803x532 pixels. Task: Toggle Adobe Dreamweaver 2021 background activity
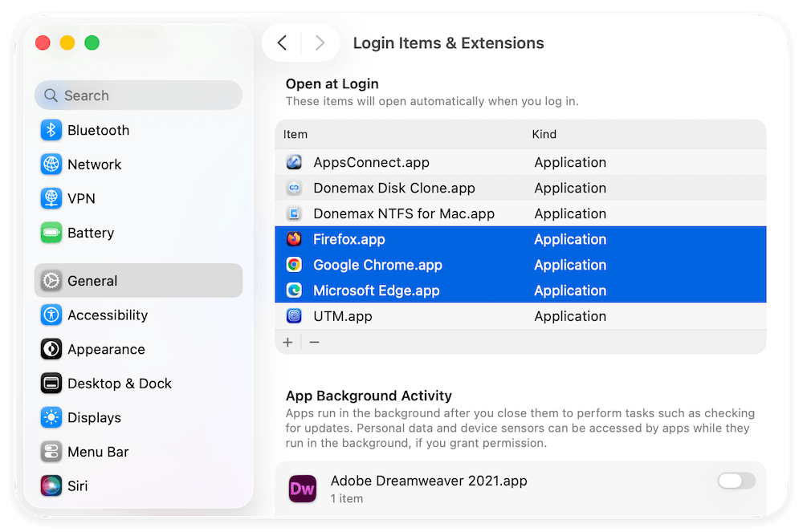click(x=736, y=481)
